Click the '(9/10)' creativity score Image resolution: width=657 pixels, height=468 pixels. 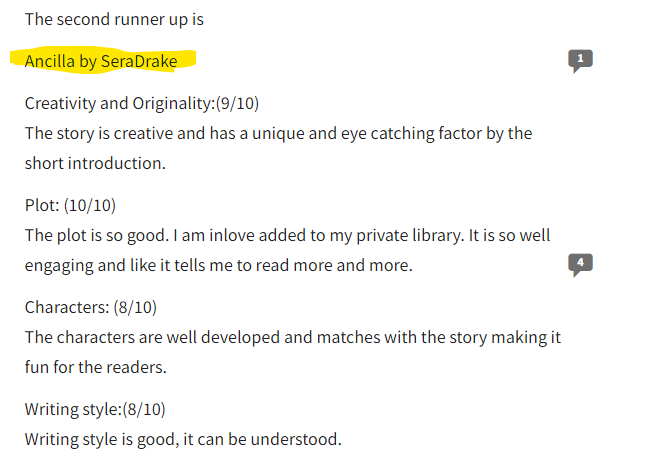pyautogui.click(x=237, y=103)
